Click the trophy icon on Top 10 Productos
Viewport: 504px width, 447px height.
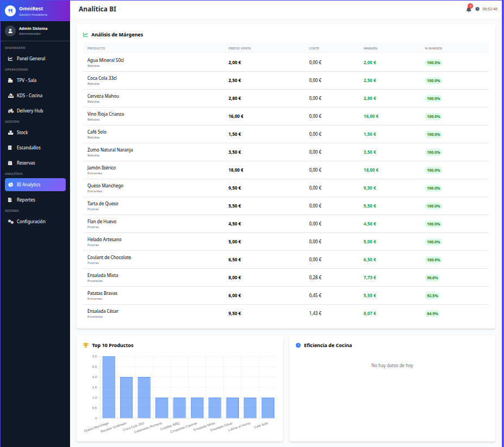click(x=85, y=345)
